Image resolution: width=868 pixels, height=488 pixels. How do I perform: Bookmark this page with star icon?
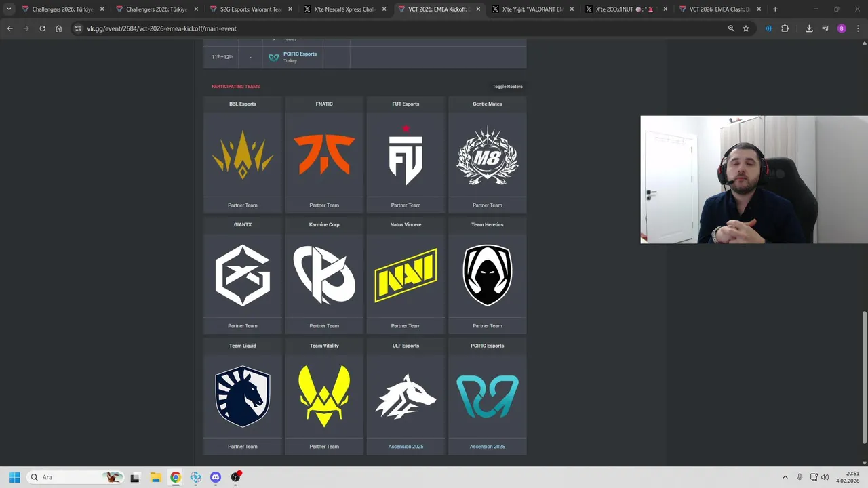click(x=746, y=28)
